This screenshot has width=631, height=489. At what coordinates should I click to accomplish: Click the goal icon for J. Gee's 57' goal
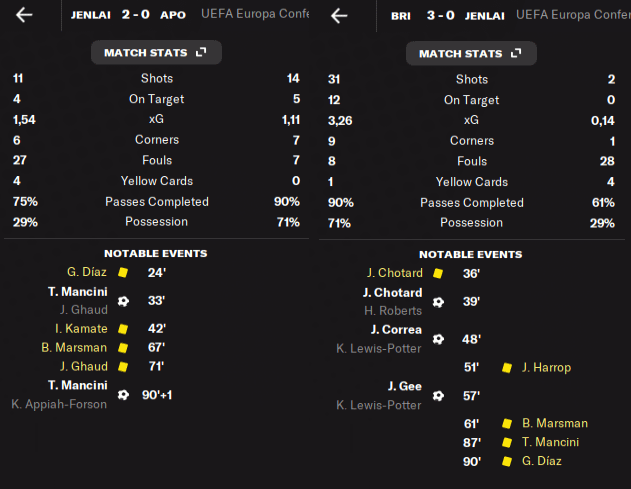tap(438, 396)
